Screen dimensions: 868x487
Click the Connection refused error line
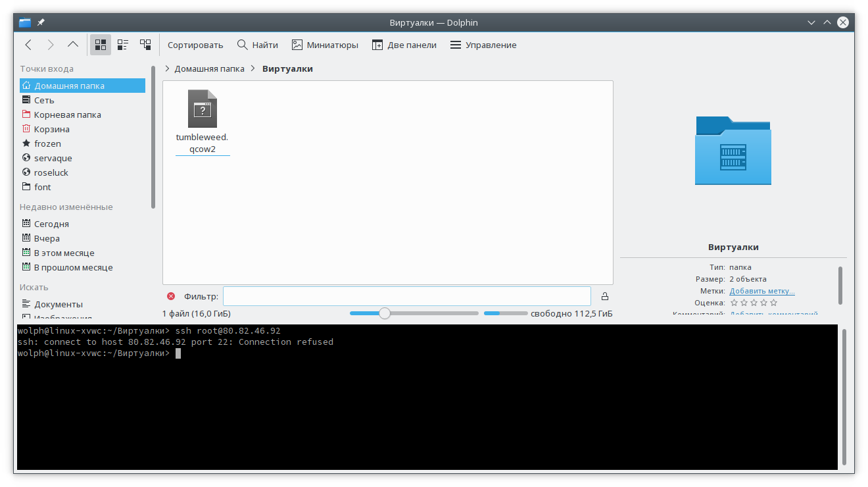pos(176,342)
